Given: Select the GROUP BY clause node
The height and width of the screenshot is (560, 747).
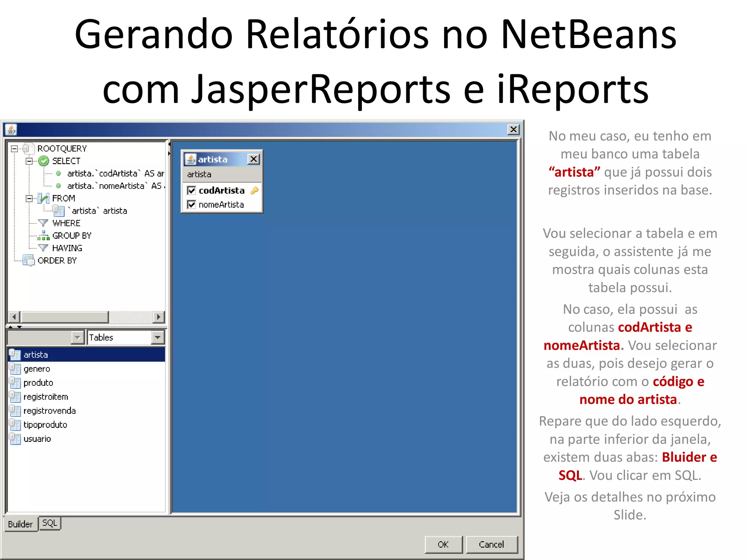Looking at the screenshot, I should [71, 236].
